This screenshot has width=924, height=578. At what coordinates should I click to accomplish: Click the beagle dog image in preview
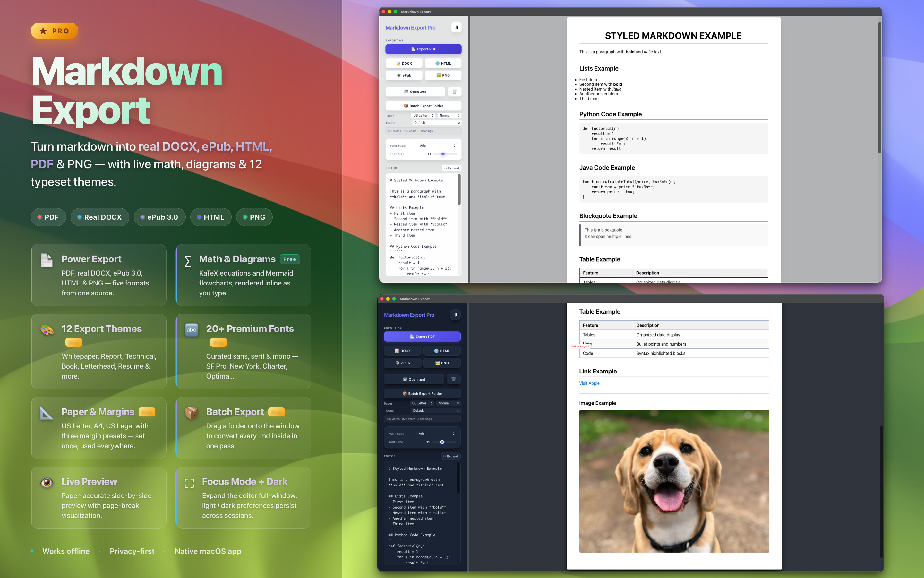(674, 481)
